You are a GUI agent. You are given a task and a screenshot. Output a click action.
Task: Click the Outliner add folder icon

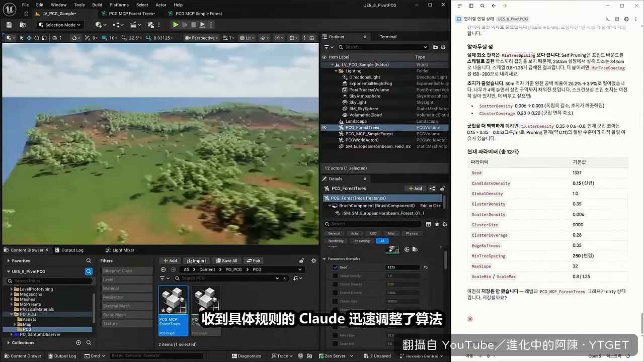[x=435, y=47]
